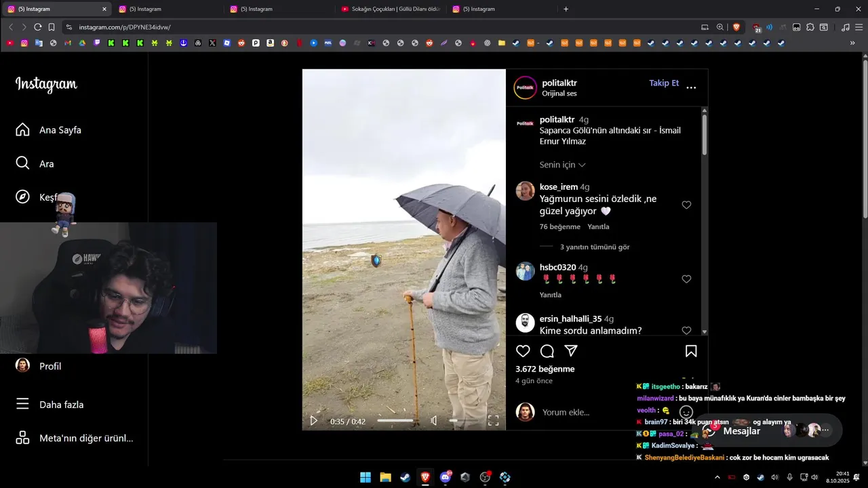Switch to last Instagram tab
868x488 pixels.
click(502, 9)
